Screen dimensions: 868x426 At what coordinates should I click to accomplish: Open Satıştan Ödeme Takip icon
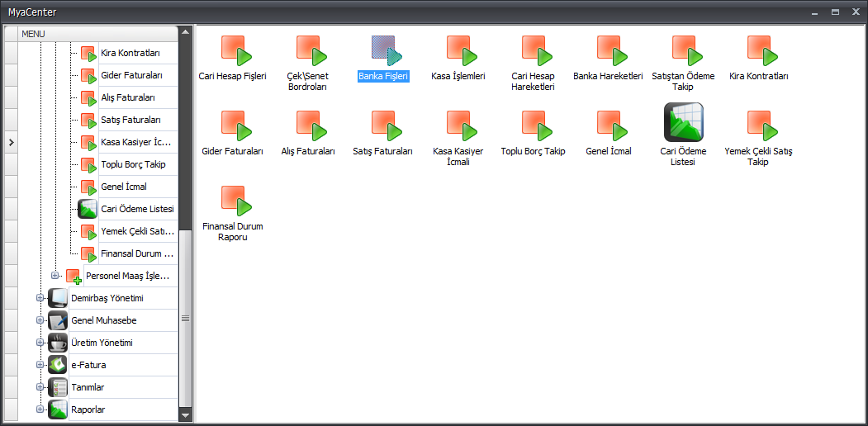pos(687,51)
